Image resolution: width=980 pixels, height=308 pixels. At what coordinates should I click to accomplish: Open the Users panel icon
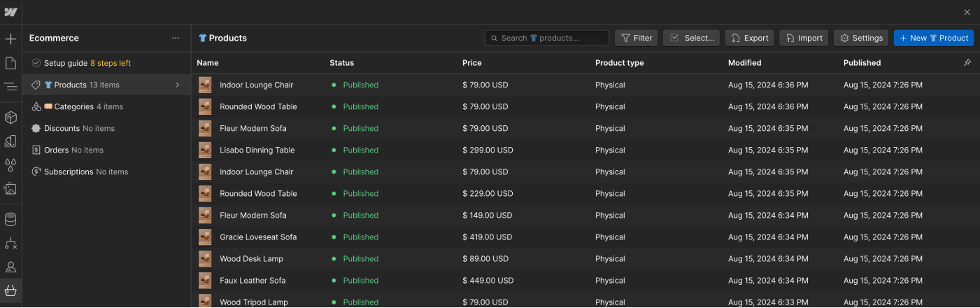click(x=10, y=267)
